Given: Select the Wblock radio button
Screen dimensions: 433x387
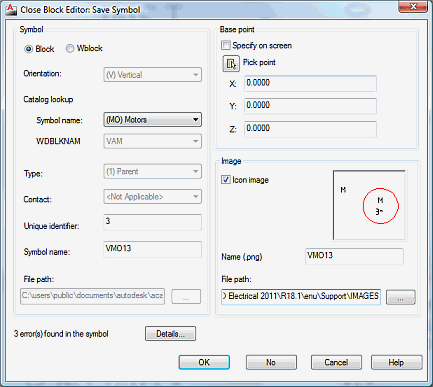Looking at the screenshot, I should 70,49.
